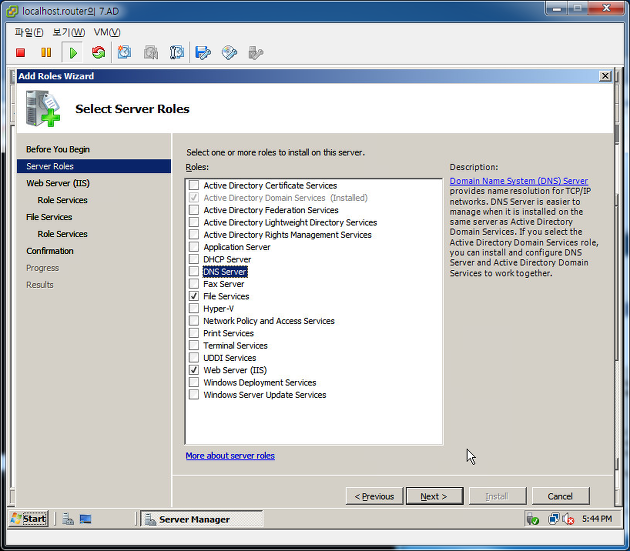This screenshot has height=551, width=630.
Task: Click the CD/DVD drive connect icon
Action: point(229,53)
